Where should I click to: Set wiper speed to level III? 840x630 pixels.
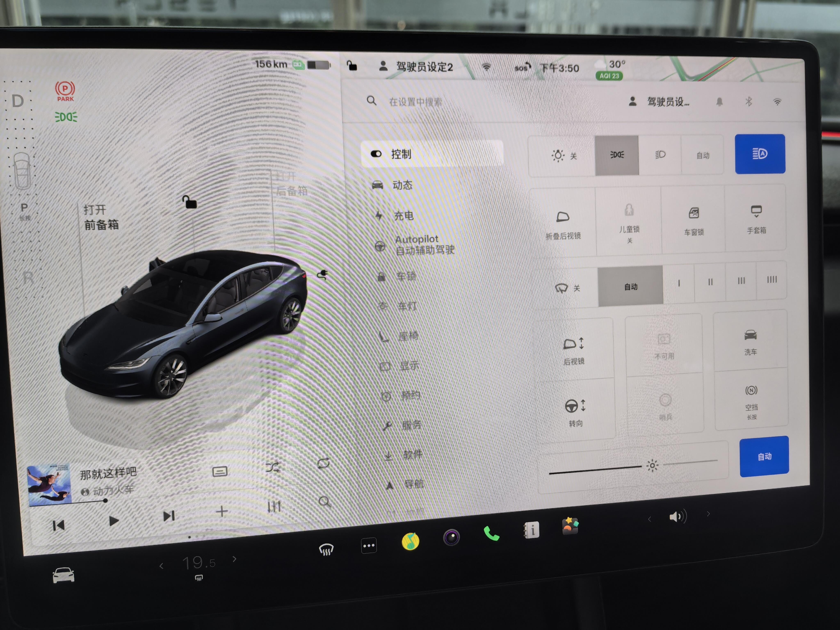741,281
